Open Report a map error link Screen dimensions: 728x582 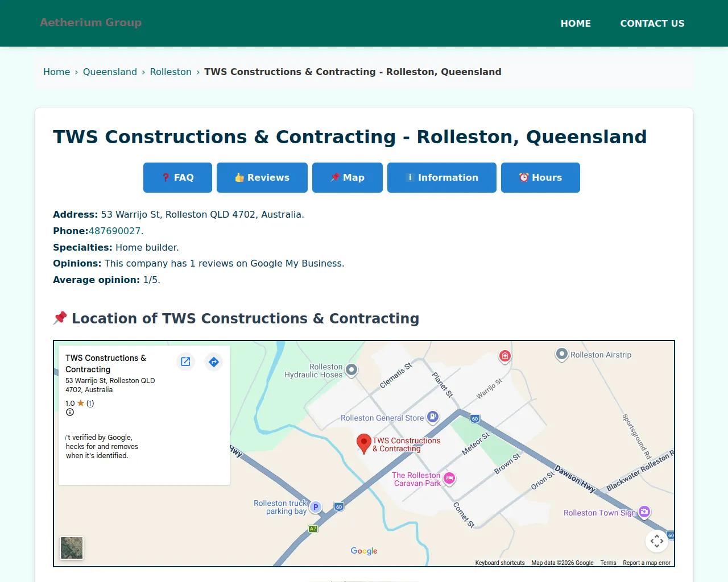coord(646,563)
